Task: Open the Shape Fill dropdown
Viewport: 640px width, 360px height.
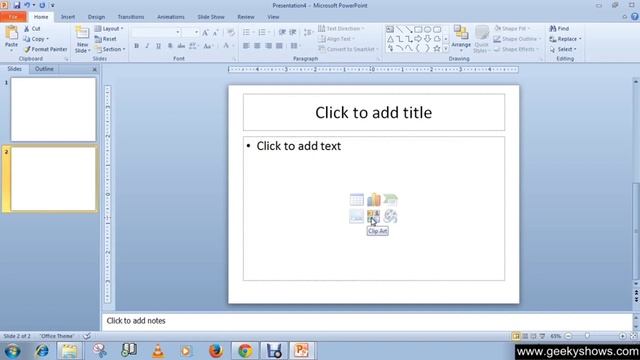Action: (512, 29)
